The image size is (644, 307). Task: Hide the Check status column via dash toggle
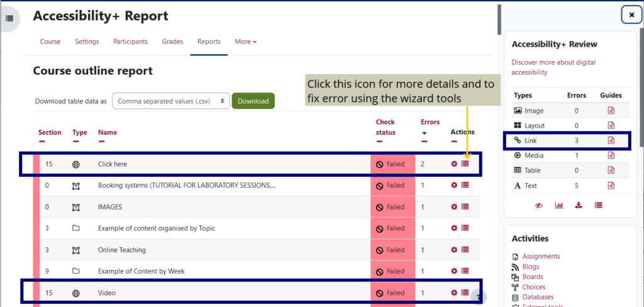pos(379,142)
